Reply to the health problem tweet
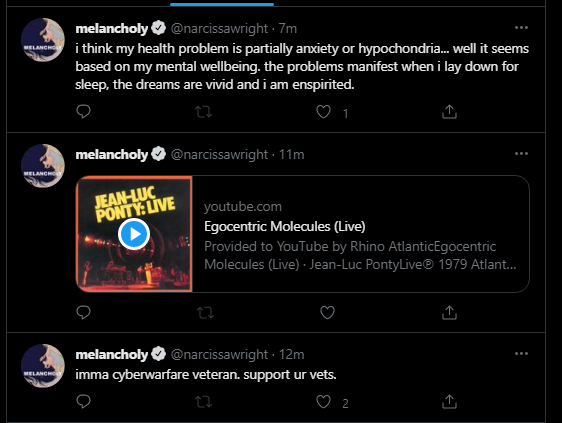 pos(84,111)
